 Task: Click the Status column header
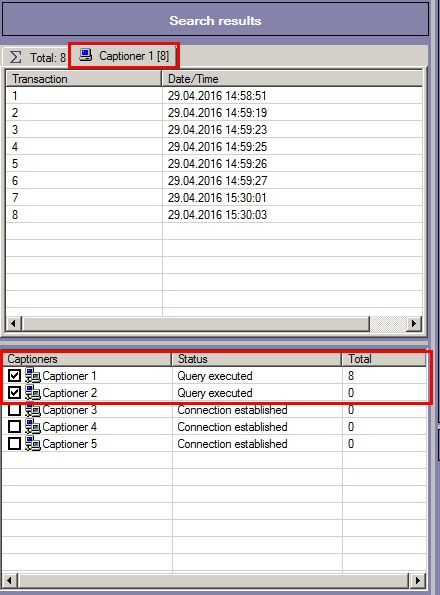click(257, 359)
